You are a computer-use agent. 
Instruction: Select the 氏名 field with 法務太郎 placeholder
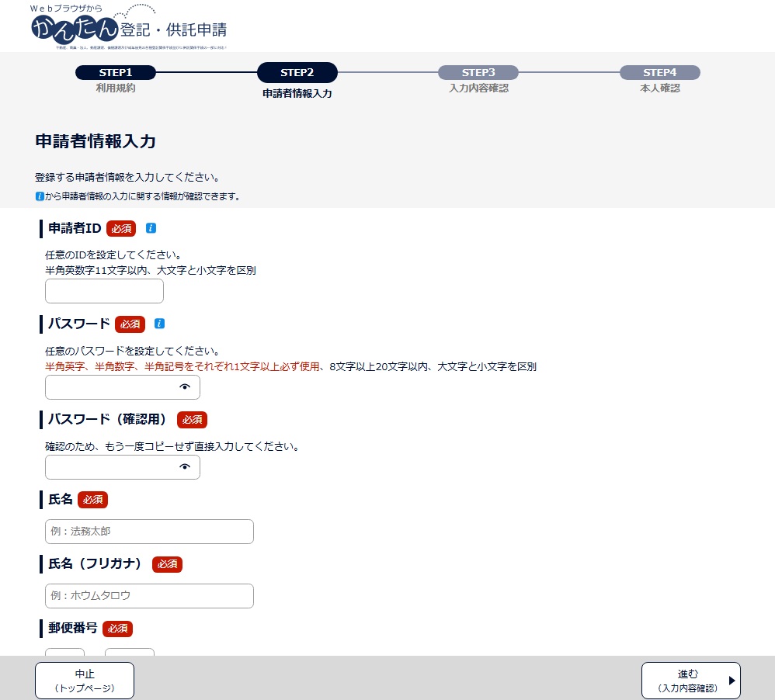point(149,532)
